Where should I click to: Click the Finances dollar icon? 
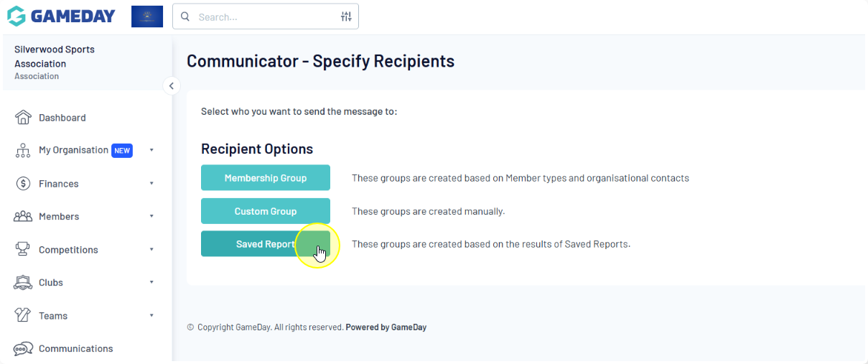(24, 184)
